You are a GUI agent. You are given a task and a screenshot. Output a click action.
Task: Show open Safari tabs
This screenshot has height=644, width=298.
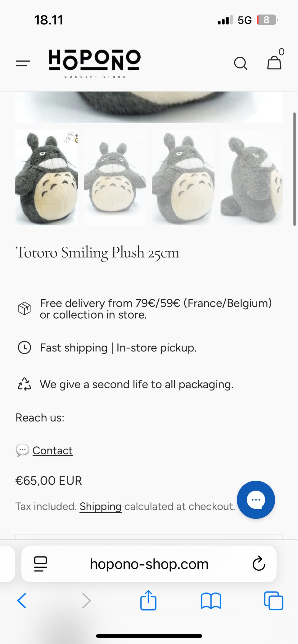[x=273, y=601]
